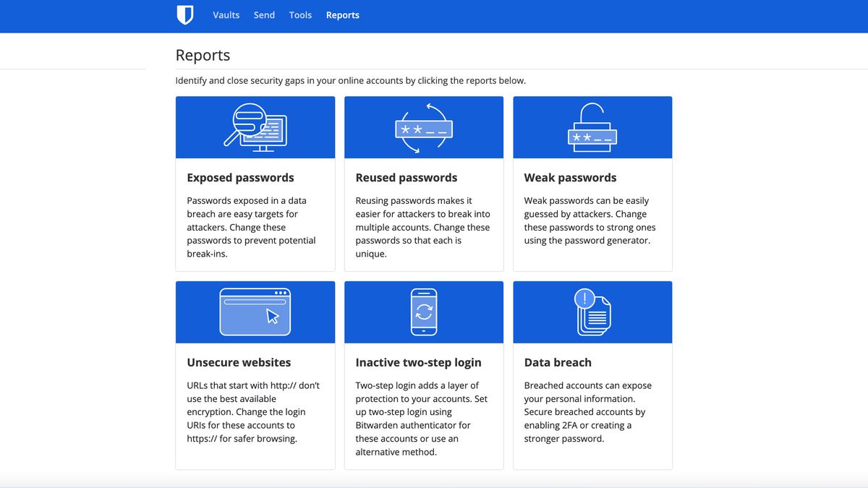The image size is (868, 488).
Task: Click the Data breach warning document icon
Action: 592,312
